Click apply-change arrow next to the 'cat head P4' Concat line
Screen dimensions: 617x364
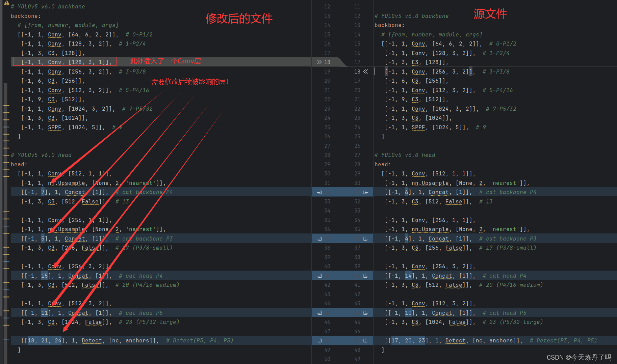click(319, 275)
